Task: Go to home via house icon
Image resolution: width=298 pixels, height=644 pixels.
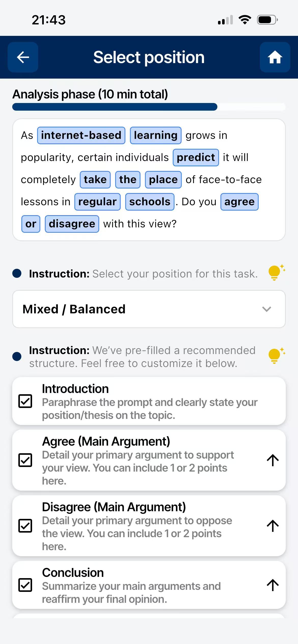Action: pyautogui.click(x=275, y=57)
